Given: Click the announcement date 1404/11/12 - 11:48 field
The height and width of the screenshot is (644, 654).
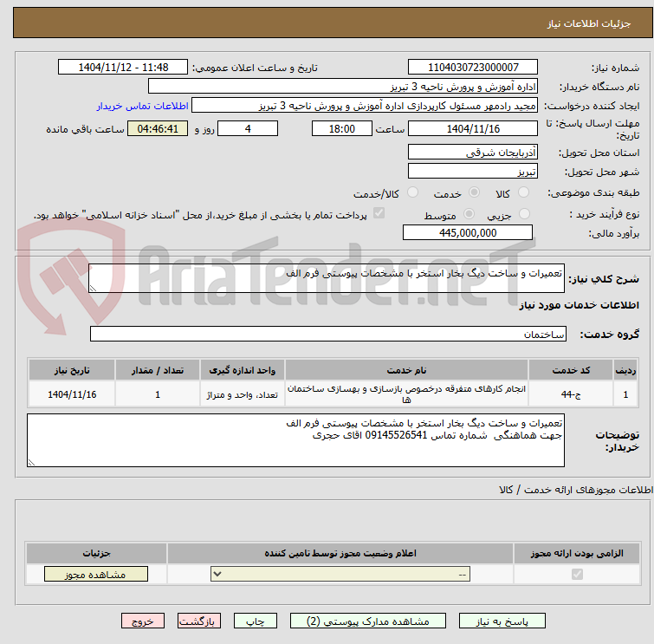Looking at the screenshot, I should pos(123,68).
